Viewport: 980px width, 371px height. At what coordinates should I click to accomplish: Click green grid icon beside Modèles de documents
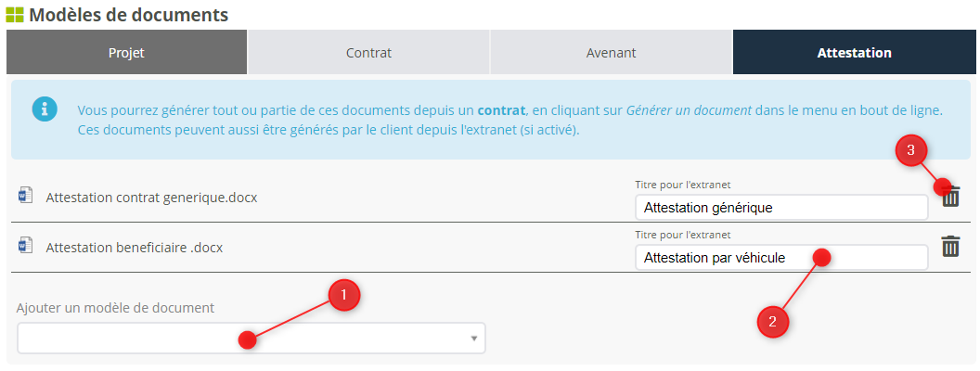pyautogui.click(x=15, y=15)
